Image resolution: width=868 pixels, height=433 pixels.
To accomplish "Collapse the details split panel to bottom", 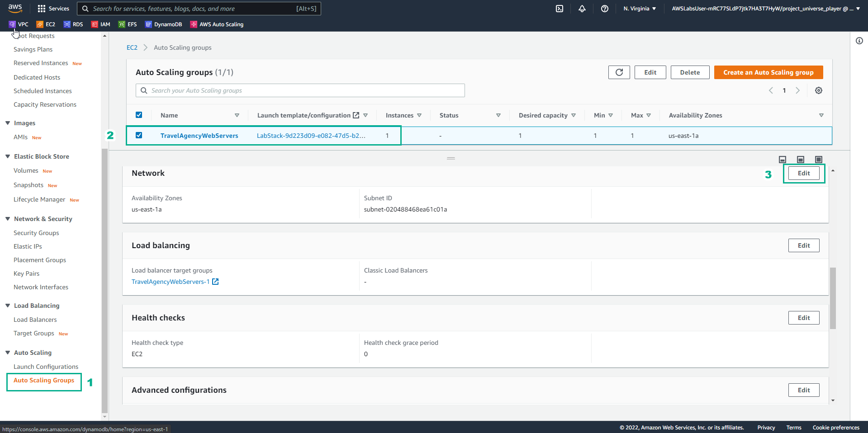I will pos(783,160).
